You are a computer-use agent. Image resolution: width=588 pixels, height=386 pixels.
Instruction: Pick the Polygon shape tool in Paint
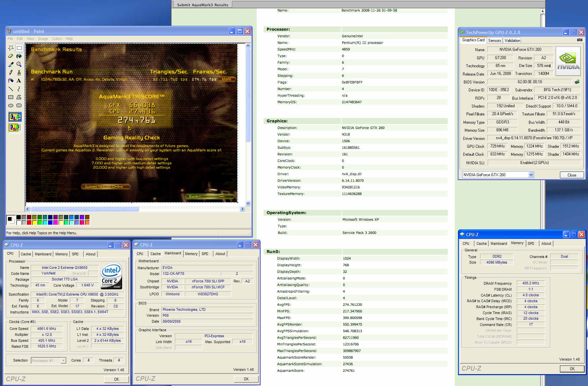click(x=19, y=97)
